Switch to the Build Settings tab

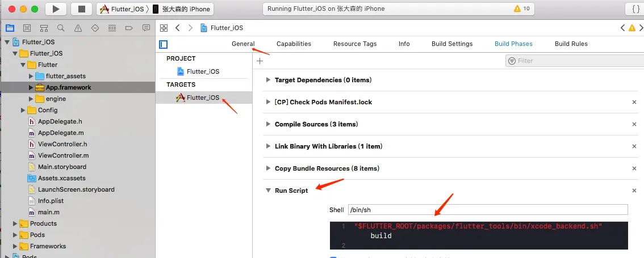[452, 44]
